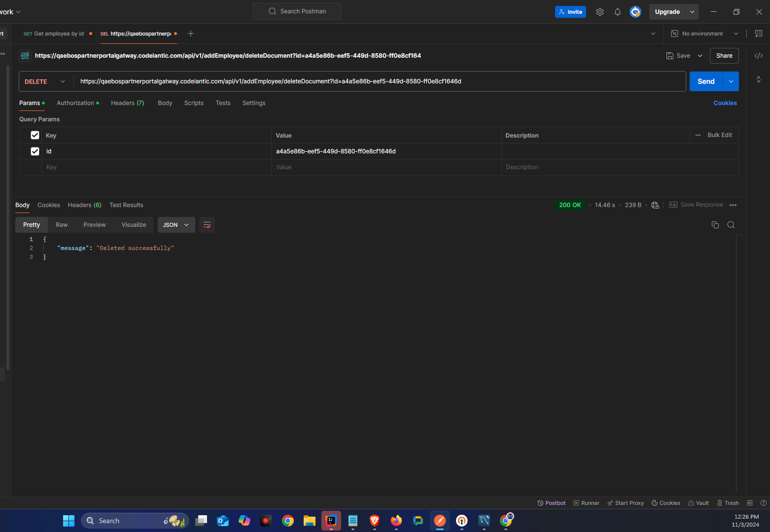Switch to the Visualize response view
770x532 pixels.
click(x=134, y=225)
